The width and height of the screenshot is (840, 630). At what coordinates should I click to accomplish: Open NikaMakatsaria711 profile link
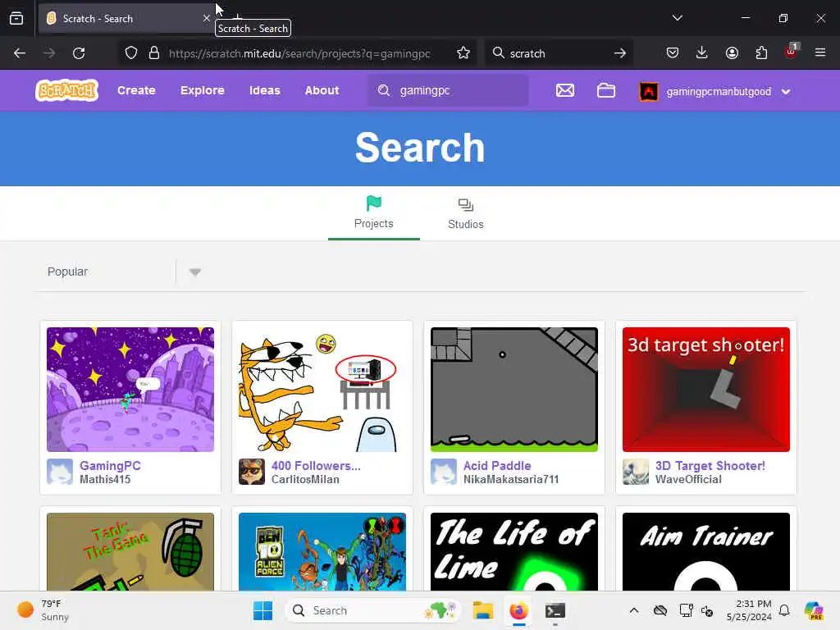tap(511, 479)
